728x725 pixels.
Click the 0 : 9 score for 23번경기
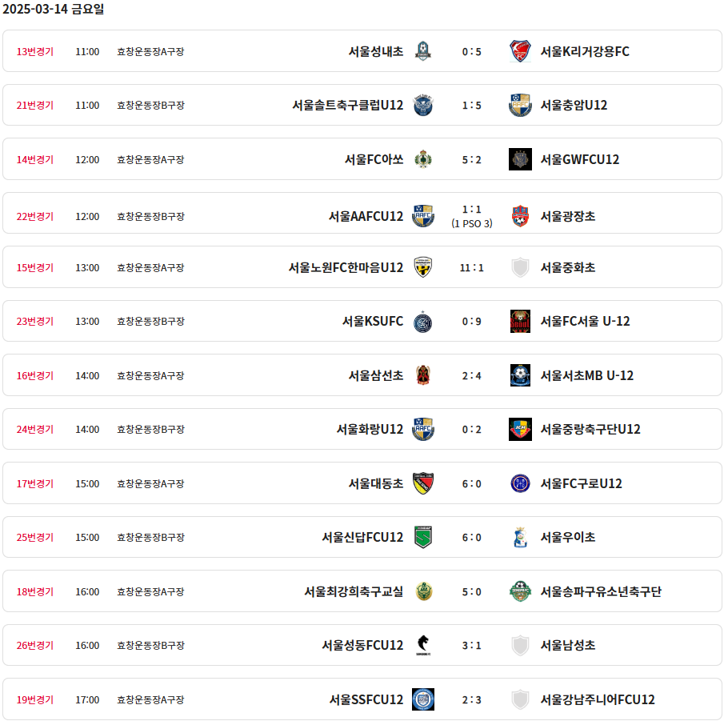[x=472, y=322]
